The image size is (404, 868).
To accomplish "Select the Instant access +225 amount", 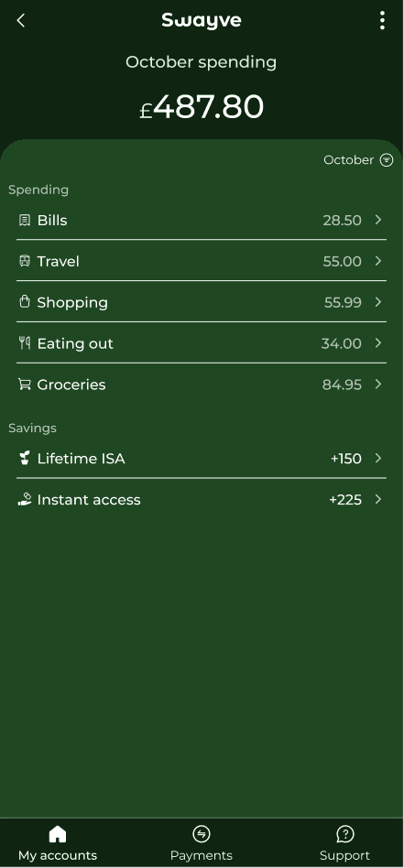I will pyautogui.click(x=345, y=500).
